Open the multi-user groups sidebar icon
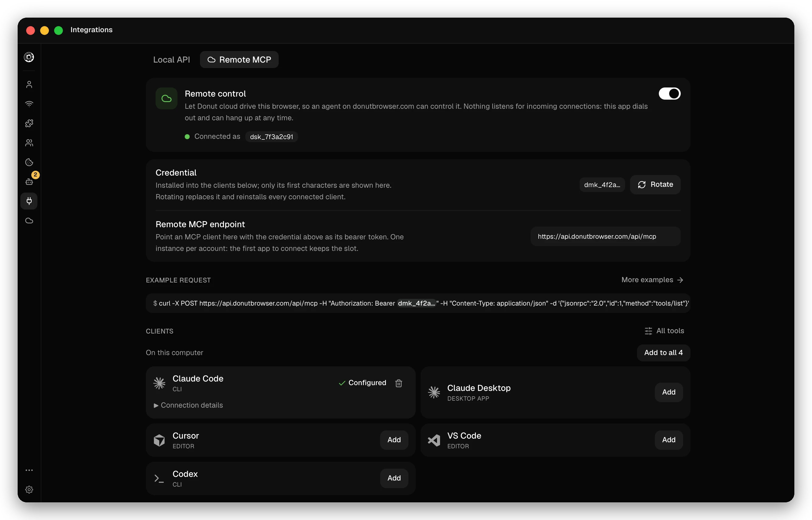 [x=29, y=143]
